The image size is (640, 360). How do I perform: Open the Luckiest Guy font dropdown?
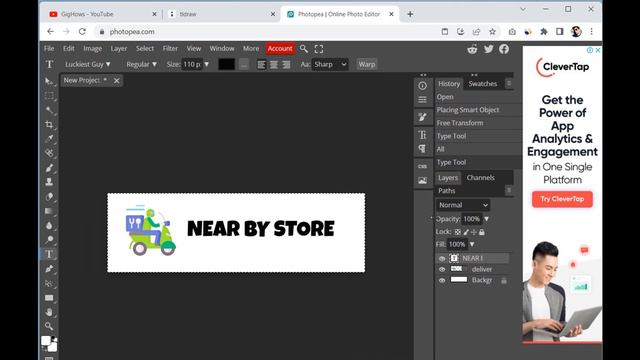(x=88, y=64)
